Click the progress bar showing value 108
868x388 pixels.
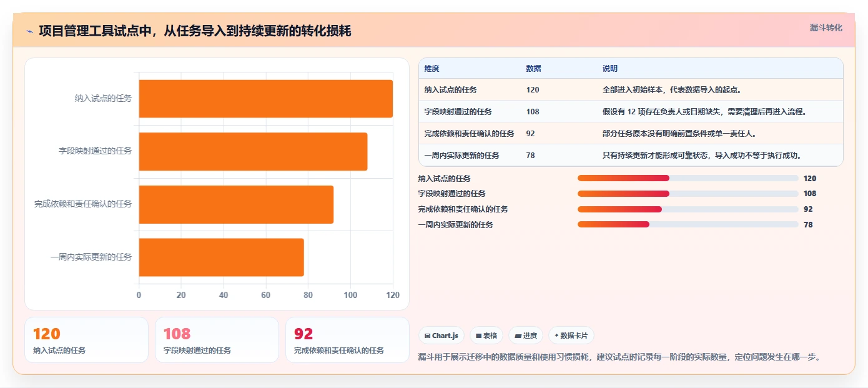tap(688, 194)
